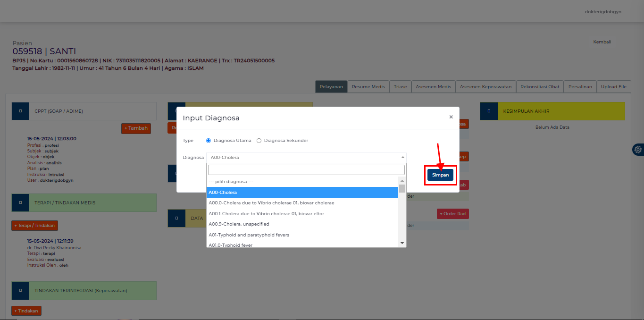Viewport: 644px width, 320px height.
Task: Click the Kembali link
Action: pos(602,42)
